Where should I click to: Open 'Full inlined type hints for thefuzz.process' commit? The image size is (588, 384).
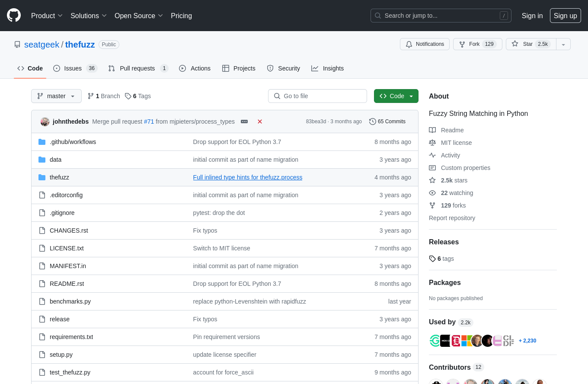point(248,177)
